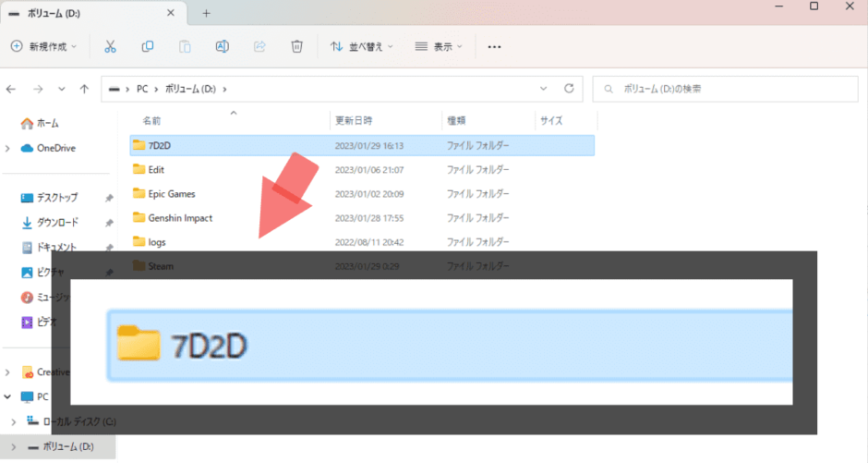Image resolution: width=868 pixels, height=463 pixels.
Task: Click Genshin Impact date 2023/01/28 17:55
Action: point(368,218)
